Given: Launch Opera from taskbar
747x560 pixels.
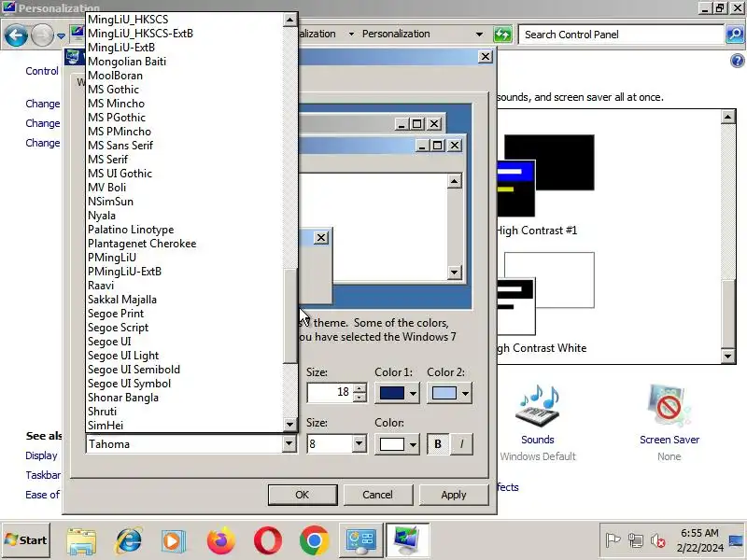Looking at the screenshot, I should [268, 540].
